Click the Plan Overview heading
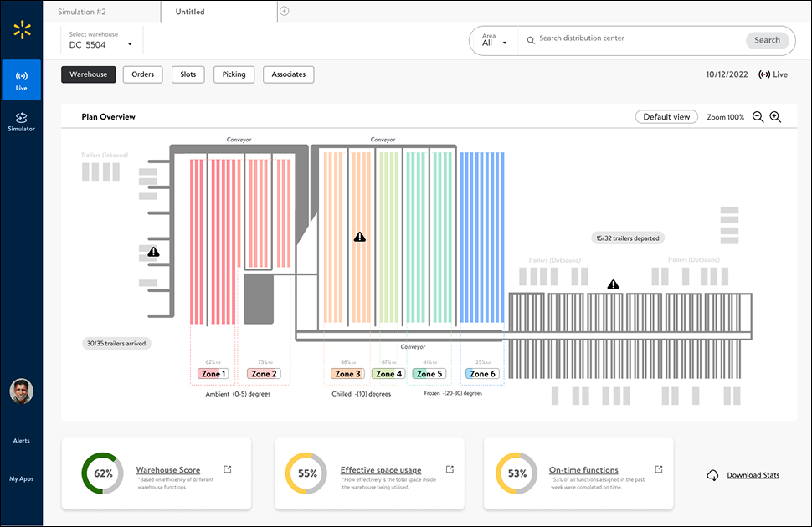 108,117
